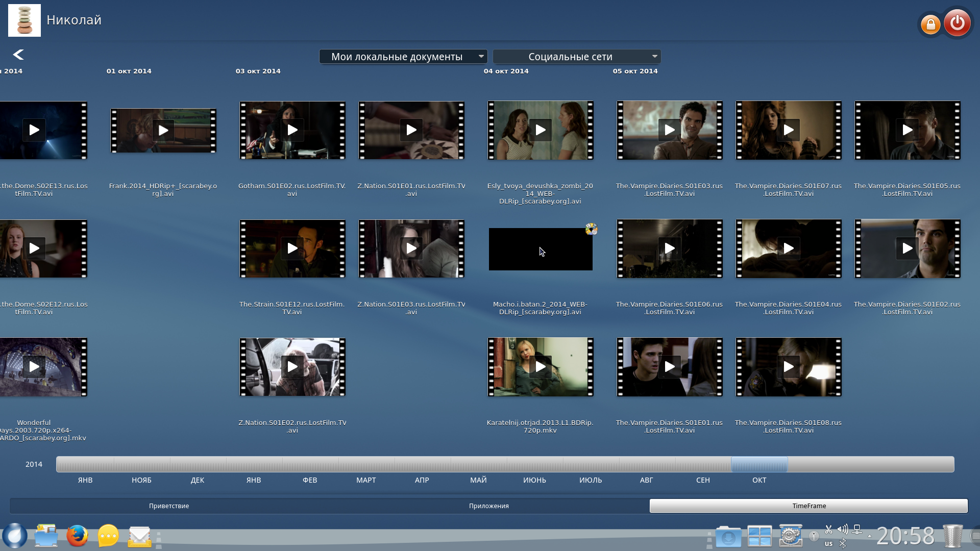The image size is (980, 551).
Task: Switch to the Приложения tab
Action: click(488, 506)
